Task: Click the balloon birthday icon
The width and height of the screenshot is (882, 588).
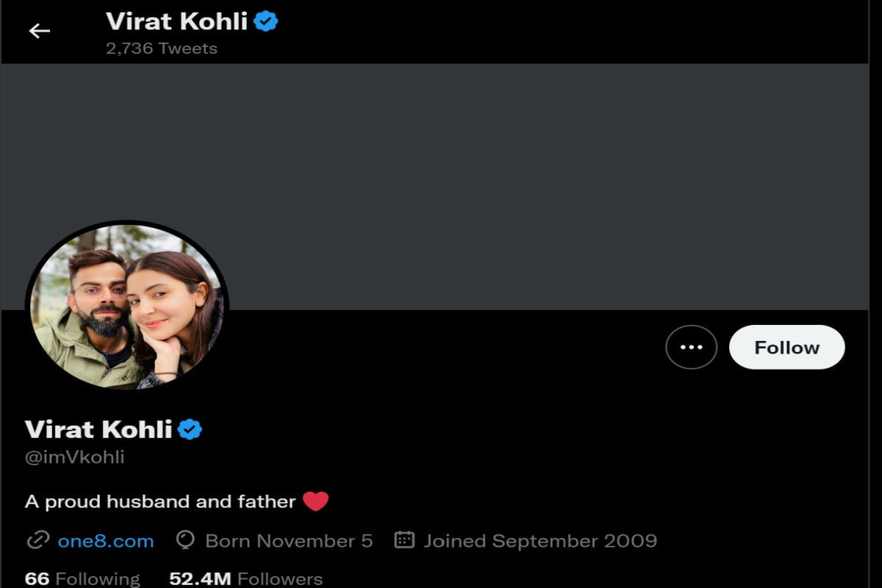Action: click(x=185, y=541)
